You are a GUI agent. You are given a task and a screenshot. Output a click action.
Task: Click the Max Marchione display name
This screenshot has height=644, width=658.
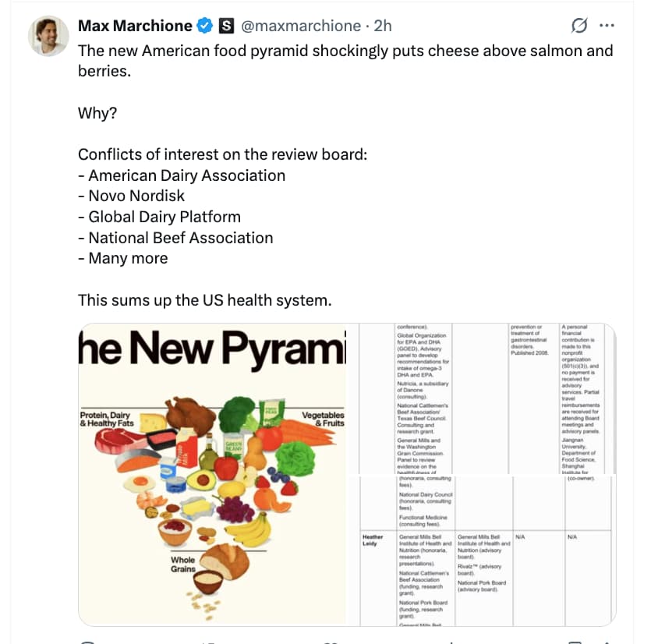click(135, 26)
